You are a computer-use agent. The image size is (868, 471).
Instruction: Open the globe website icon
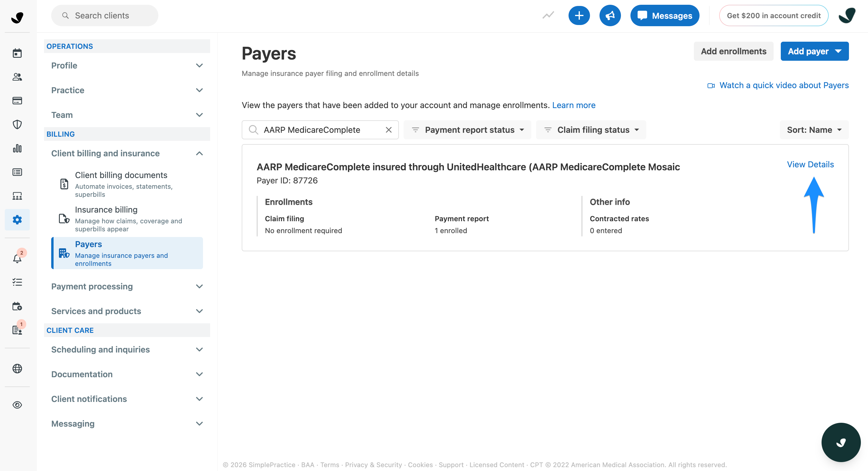click(17, 369)
